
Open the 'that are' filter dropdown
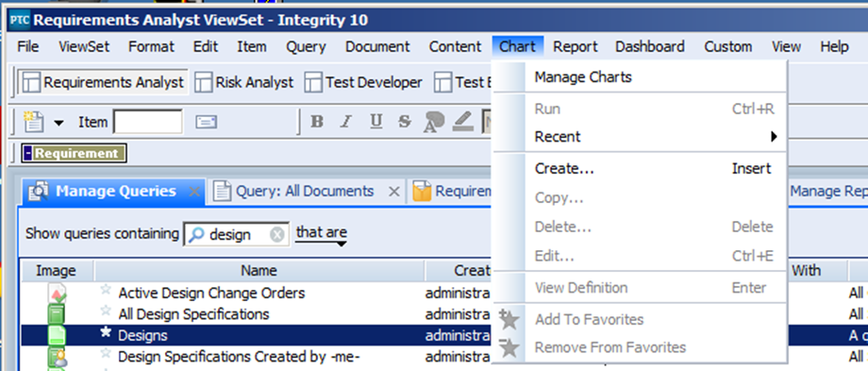click(321, 234)
